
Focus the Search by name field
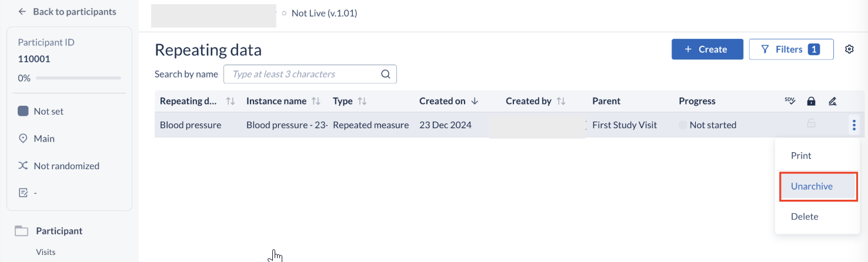tap(303, 74)
